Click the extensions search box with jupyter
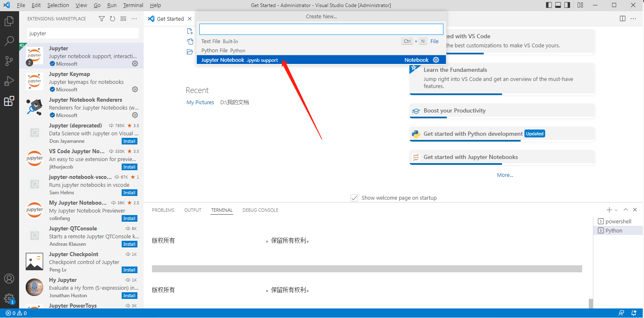The height and width of the screenshot is (318, 644). 83,33
